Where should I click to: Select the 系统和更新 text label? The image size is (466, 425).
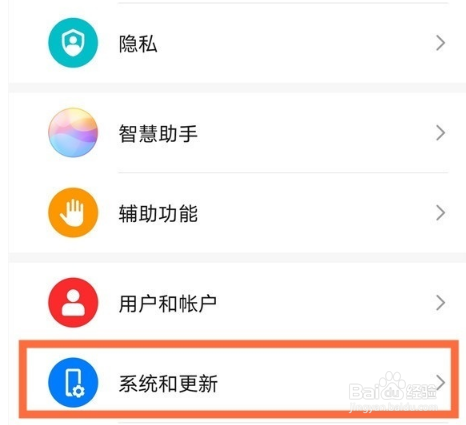tap(168, 383)
